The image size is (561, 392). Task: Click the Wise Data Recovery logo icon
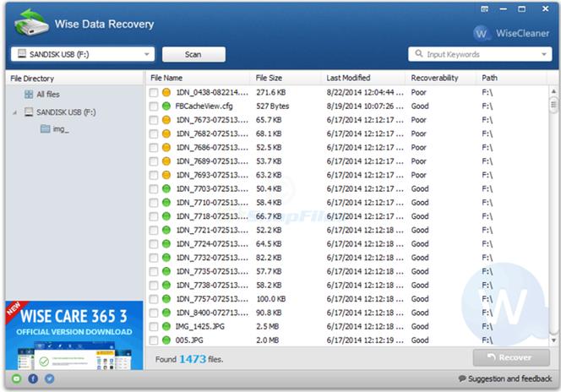[x=30, y=22]
